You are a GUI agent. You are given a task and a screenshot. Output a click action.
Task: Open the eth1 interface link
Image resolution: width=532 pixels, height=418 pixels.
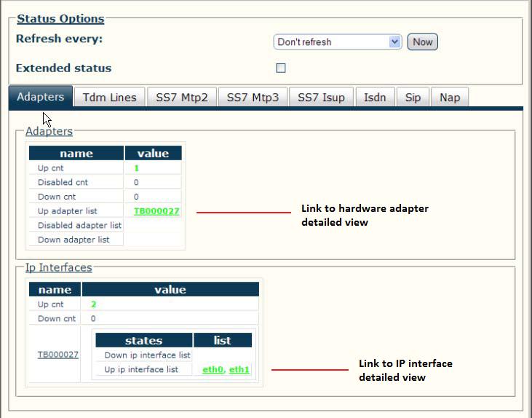pos(239,369)
